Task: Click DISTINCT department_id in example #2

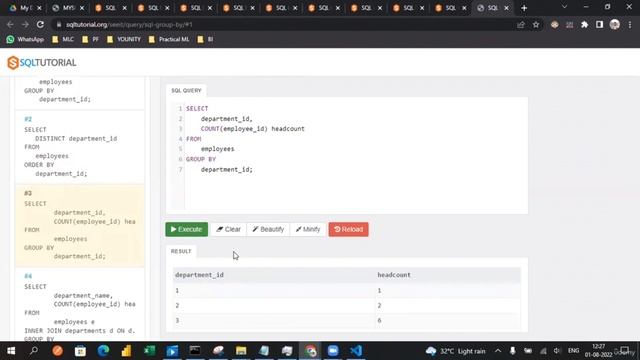Action: click(x=76, y=139)
